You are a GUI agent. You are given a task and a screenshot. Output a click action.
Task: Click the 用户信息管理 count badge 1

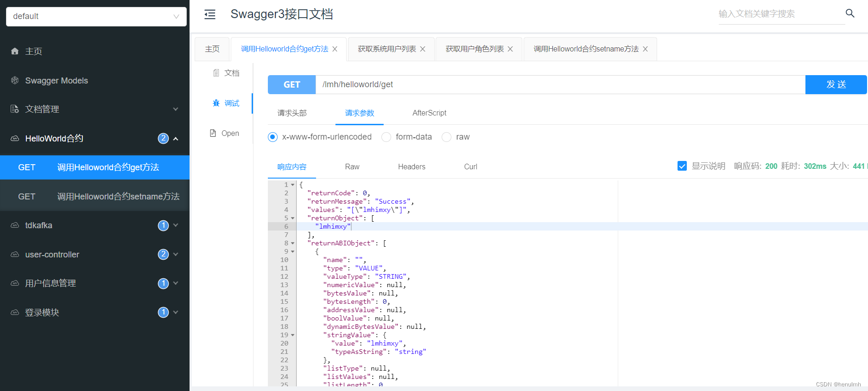coord(163,283)
